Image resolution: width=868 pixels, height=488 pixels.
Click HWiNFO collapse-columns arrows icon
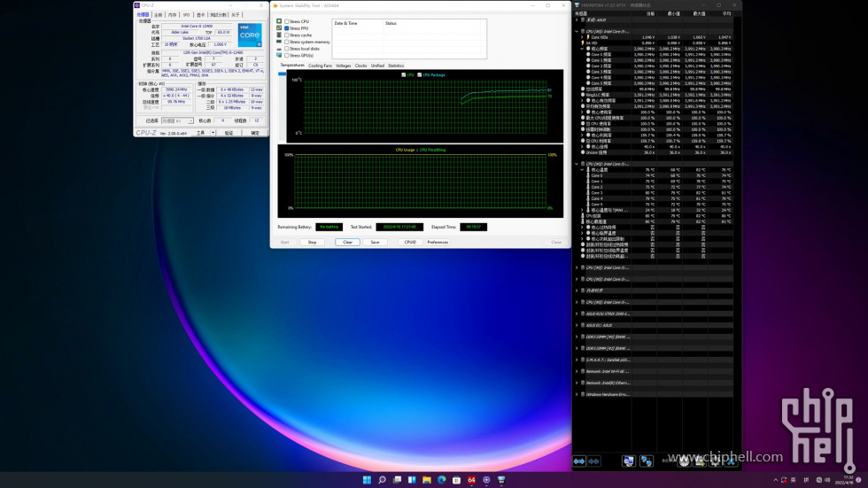coord(594,461)
